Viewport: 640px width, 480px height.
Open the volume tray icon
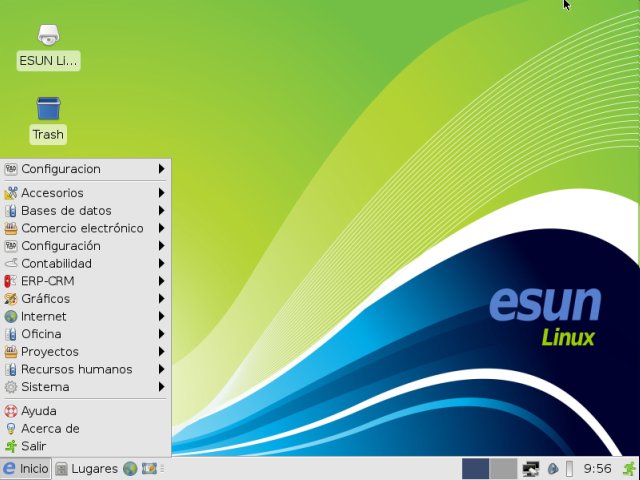pyautogui.click(x=553, y=469)
